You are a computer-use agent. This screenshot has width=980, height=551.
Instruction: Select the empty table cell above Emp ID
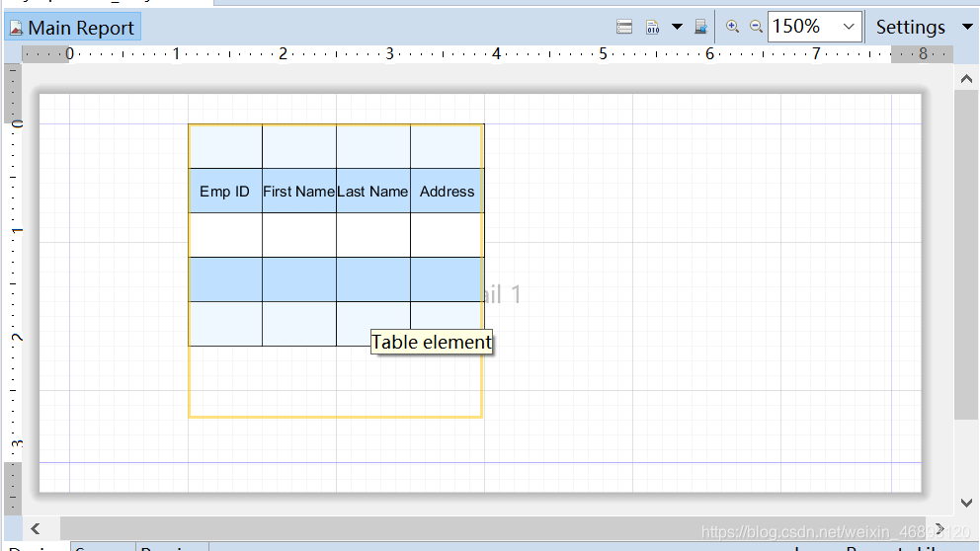[x=225, y=147]
